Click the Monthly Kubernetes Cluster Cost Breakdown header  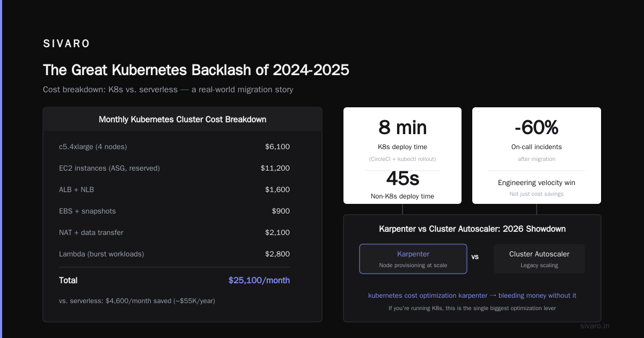click(x=182, y=119)
